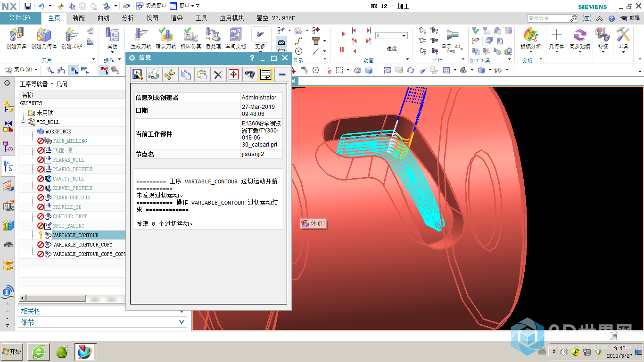Expand the Details (细节) section
The height and width of the screenshot is (362, 644).
tap(102, 322)
